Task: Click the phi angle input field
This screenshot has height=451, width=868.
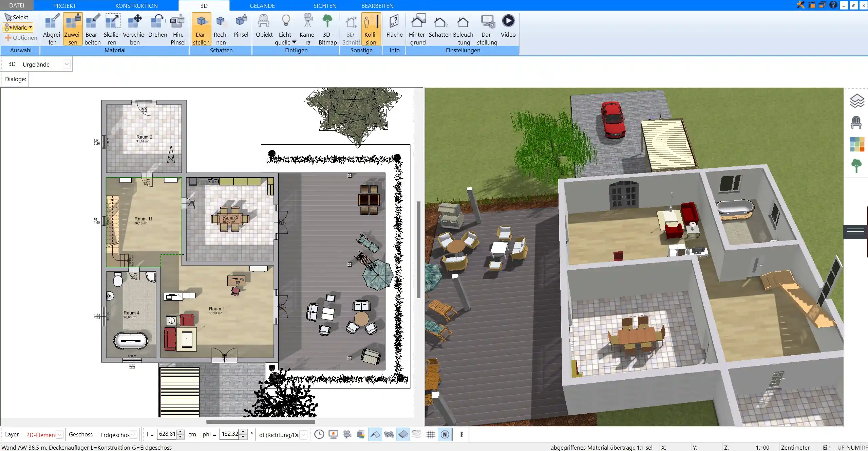Action: [229, 434]
